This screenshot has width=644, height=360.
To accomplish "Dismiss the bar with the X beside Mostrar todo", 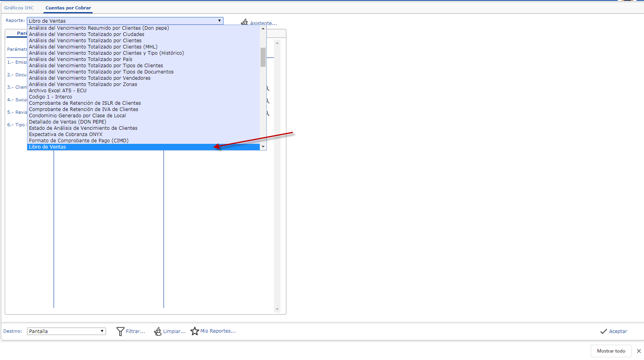I will click(639, 351).
